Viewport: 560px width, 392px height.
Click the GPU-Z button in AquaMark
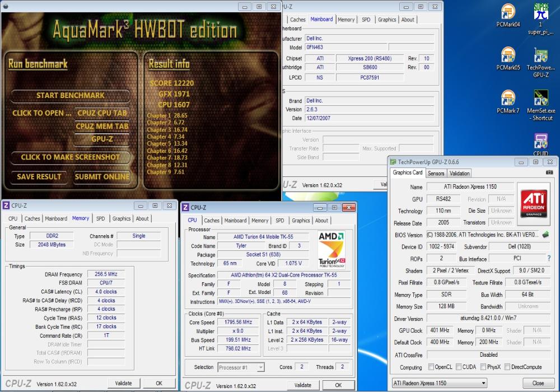pyautogui.click(x=102, y=139)
